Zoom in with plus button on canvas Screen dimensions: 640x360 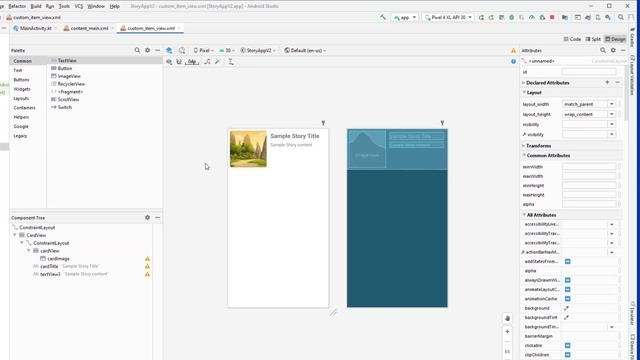tap(507, 331)
